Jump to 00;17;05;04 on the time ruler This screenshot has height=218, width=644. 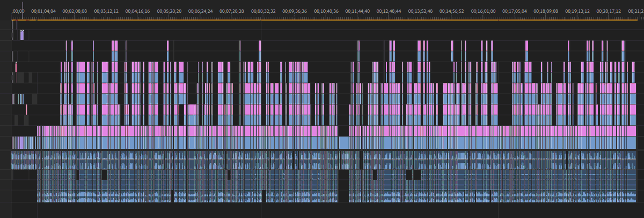tap(515, 11)
